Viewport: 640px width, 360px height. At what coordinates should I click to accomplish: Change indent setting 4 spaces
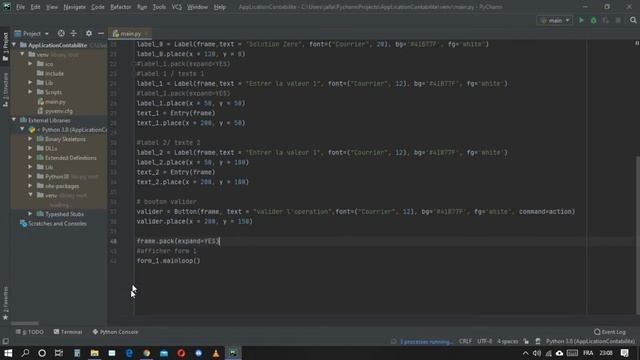pyautogui.click(x=507, y=341)
